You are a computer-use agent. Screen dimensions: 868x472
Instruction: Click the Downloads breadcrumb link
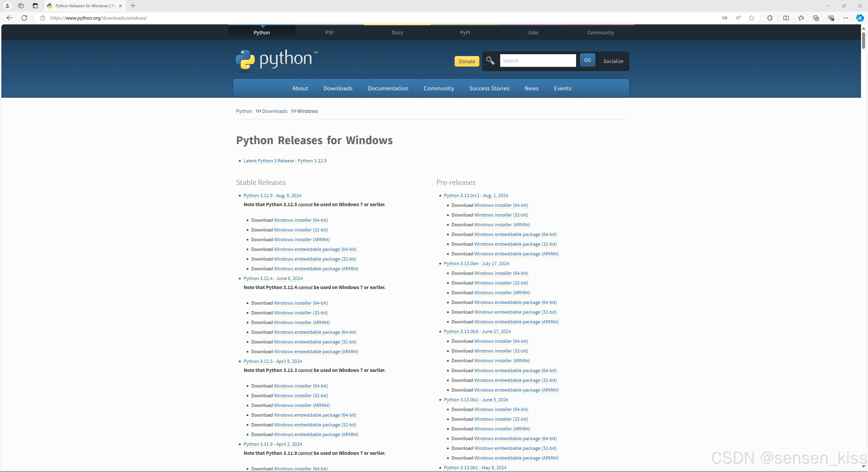pos(275,111)
